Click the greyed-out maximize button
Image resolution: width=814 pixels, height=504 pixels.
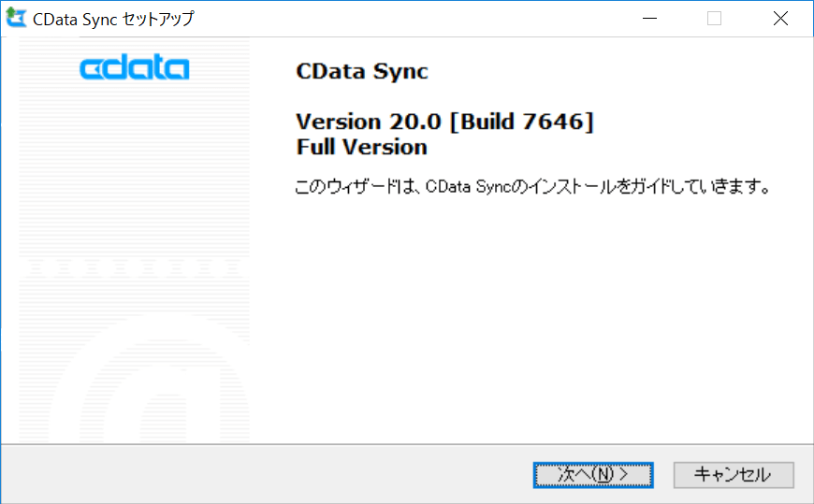click(714, 19)
